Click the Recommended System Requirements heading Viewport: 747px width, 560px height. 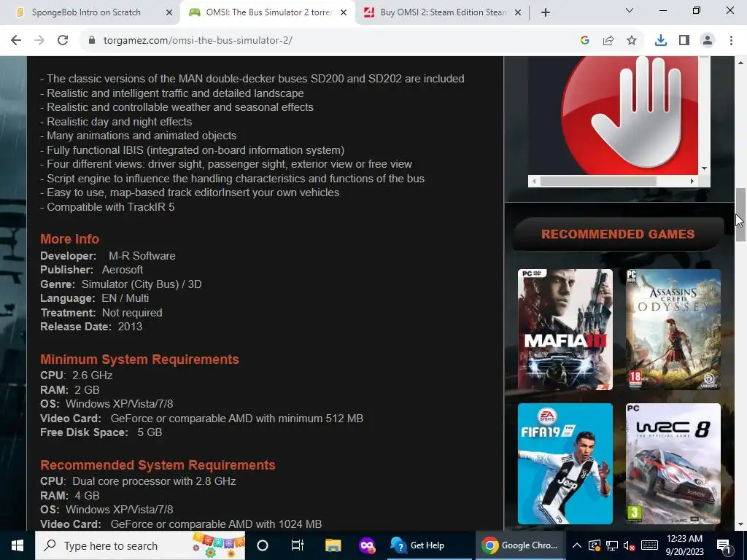click(158, 464)
